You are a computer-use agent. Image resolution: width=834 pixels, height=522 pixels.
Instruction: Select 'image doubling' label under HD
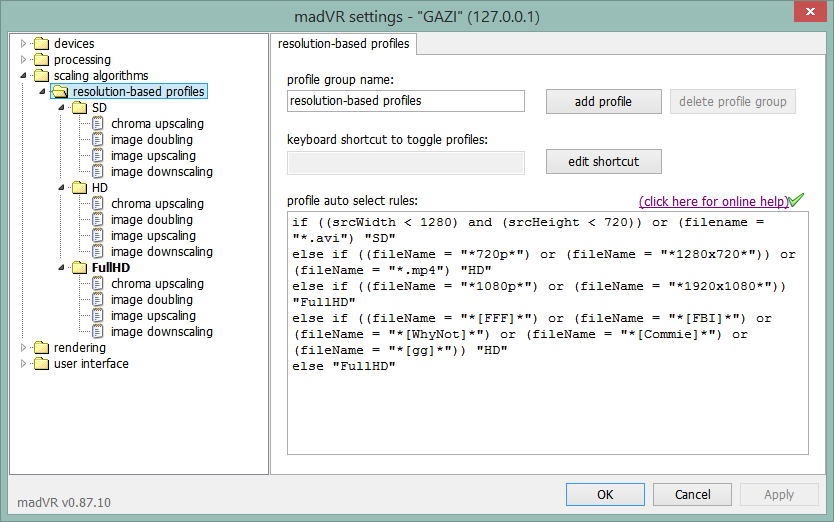pos(152,220)
